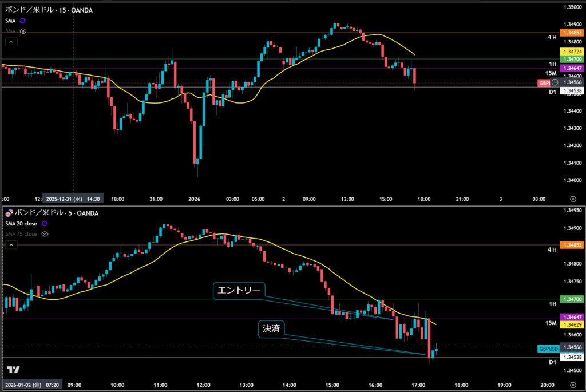The width and height of the screenshot is (586, 392).
Task: Click red GBP symbol tag in upper chart
Action: point(544,83)
